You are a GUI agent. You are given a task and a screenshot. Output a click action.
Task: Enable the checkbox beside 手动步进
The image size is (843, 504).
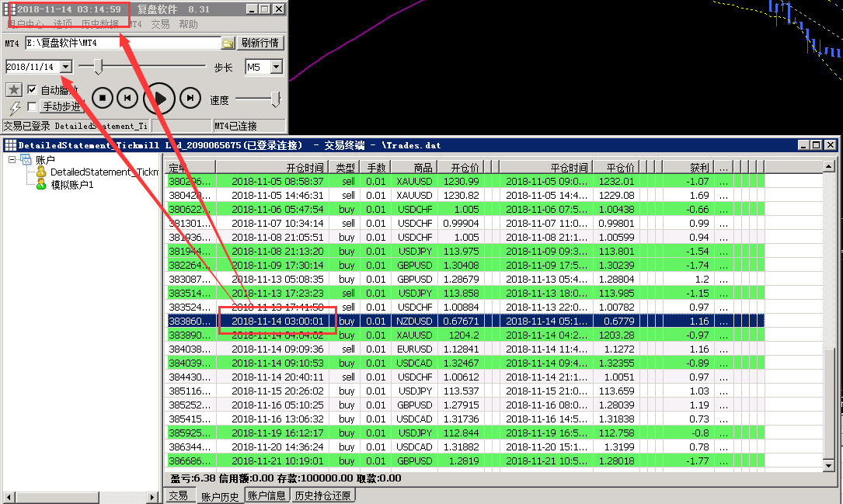[32, 107]
